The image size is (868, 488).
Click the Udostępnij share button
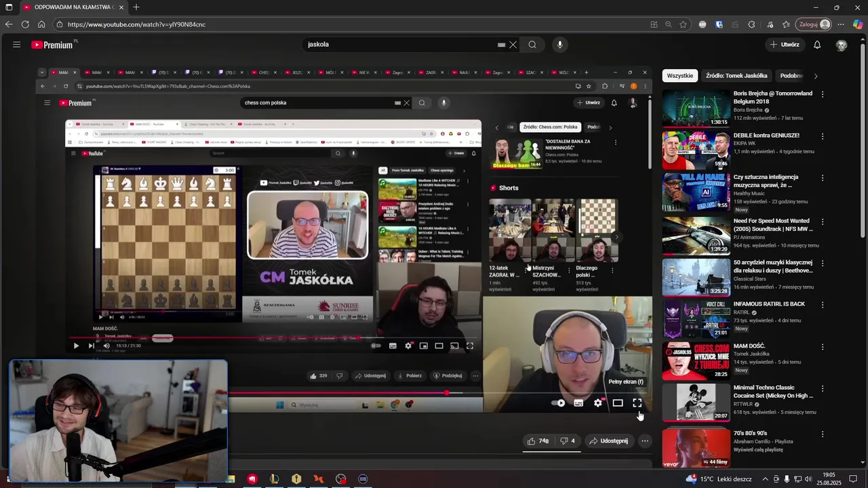coord(608,441)
